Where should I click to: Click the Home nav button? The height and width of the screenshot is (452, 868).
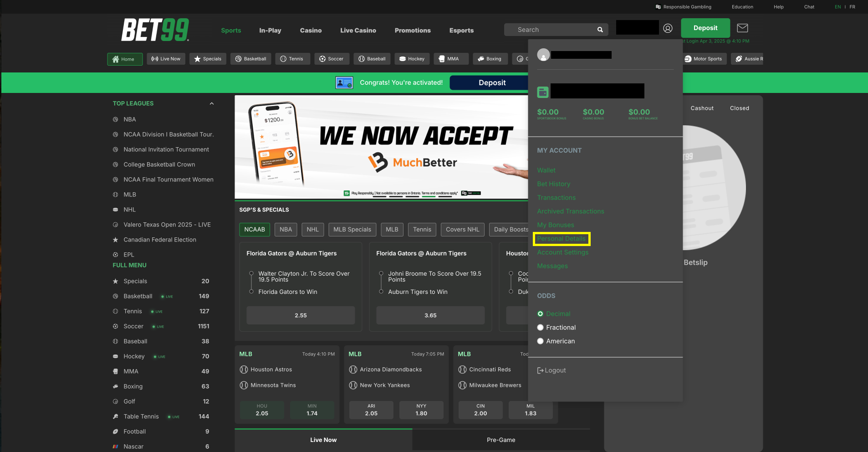click(x=125, y=59)
